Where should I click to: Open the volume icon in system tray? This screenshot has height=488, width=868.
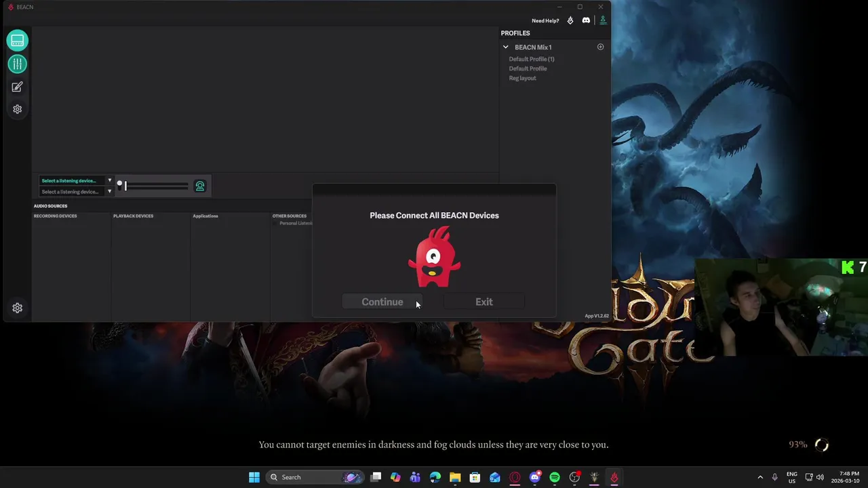point(820,477)
